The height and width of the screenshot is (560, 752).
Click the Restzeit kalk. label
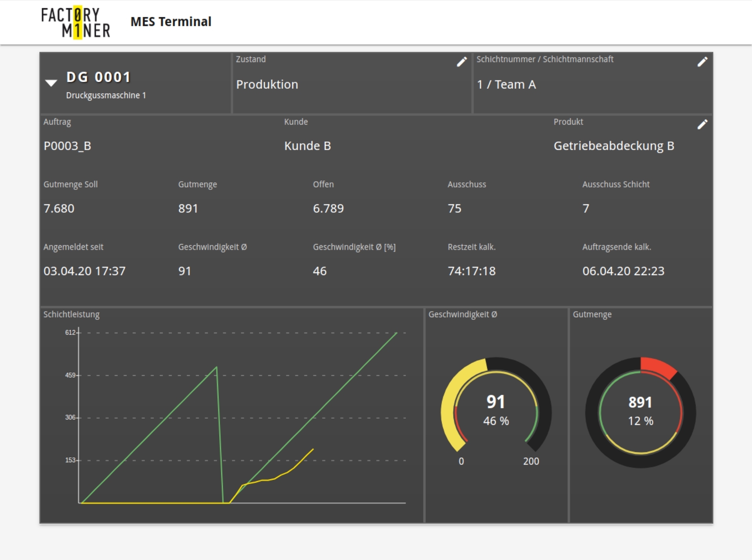click(x=471, y=247)
